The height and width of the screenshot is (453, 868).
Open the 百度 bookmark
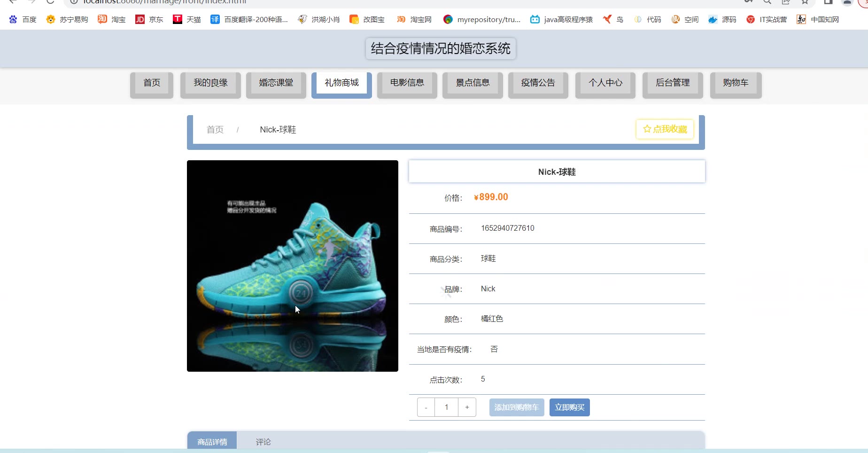point(23,19)
